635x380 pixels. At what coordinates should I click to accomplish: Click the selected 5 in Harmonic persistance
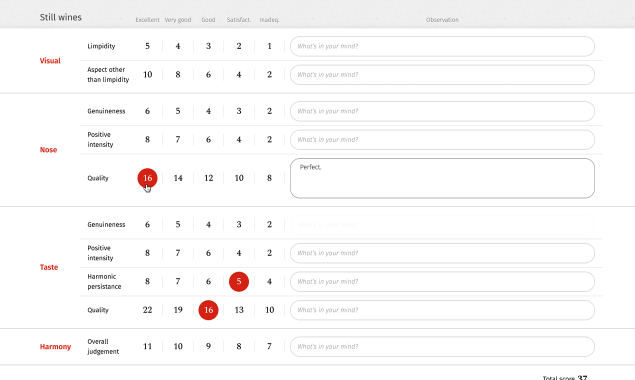[x=239, y=282]
